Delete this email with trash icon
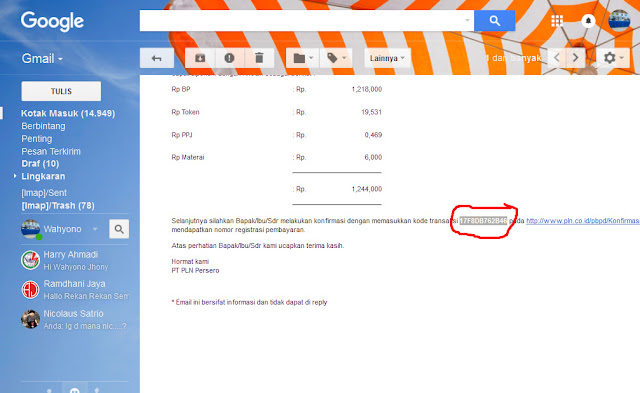 pyautogui.click(x=259, y=58)
